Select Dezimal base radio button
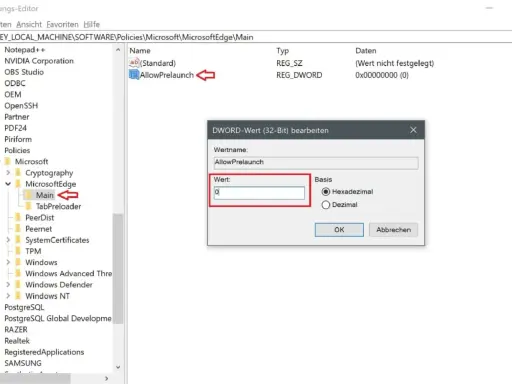 (326, 205)
